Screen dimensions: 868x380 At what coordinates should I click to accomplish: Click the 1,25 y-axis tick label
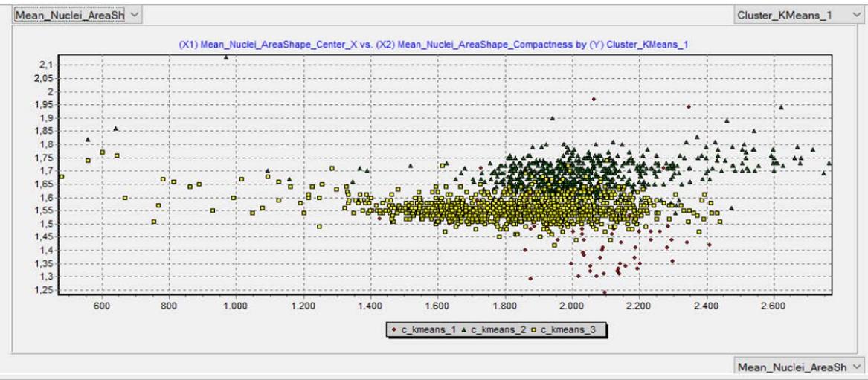point(45,291)
